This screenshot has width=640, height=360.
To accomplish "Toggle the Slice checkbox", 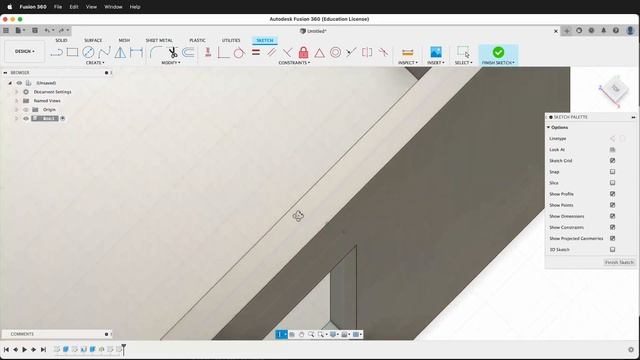I will coord(612,183).
